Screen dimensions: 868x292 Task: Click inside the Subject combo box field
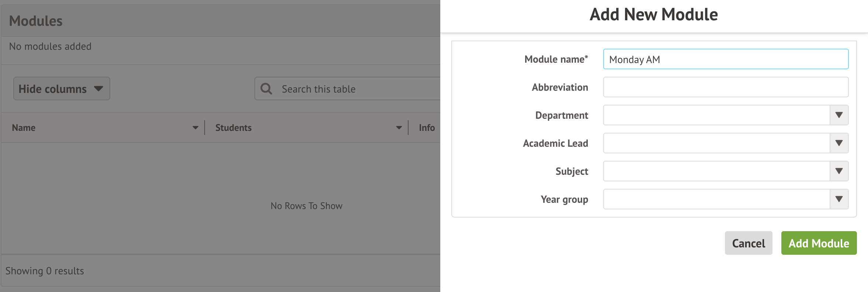tap(716, 171)
